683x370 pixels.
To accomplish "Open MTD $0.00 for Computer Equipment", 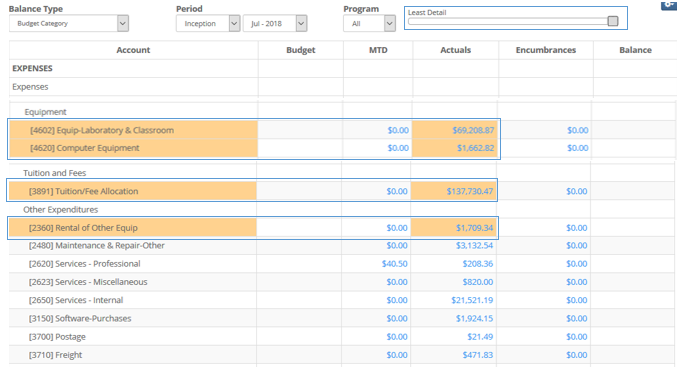I will [x=398, y=148].
